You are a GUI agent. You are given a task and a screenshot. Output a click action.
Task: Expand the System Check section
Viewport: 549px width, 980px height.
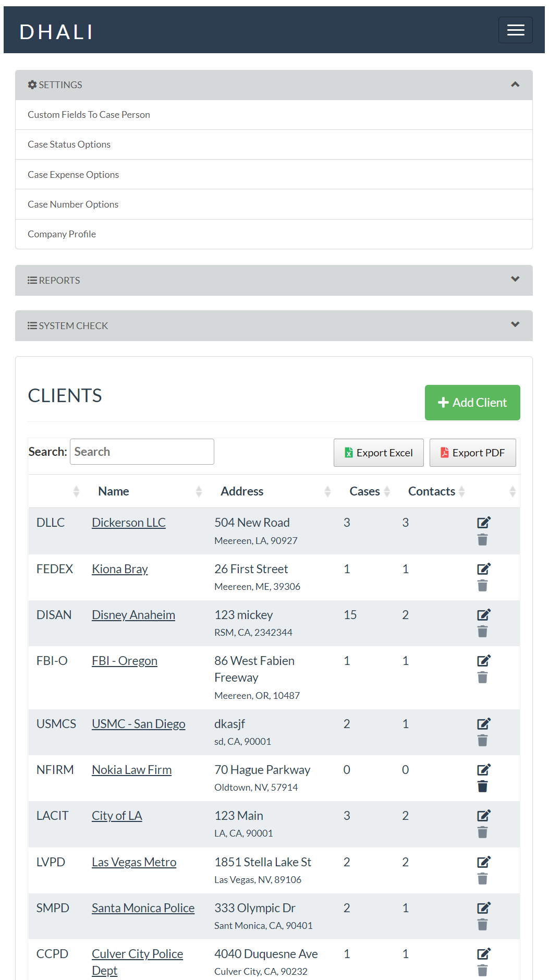pyautogui.click(x=515, y=325)
